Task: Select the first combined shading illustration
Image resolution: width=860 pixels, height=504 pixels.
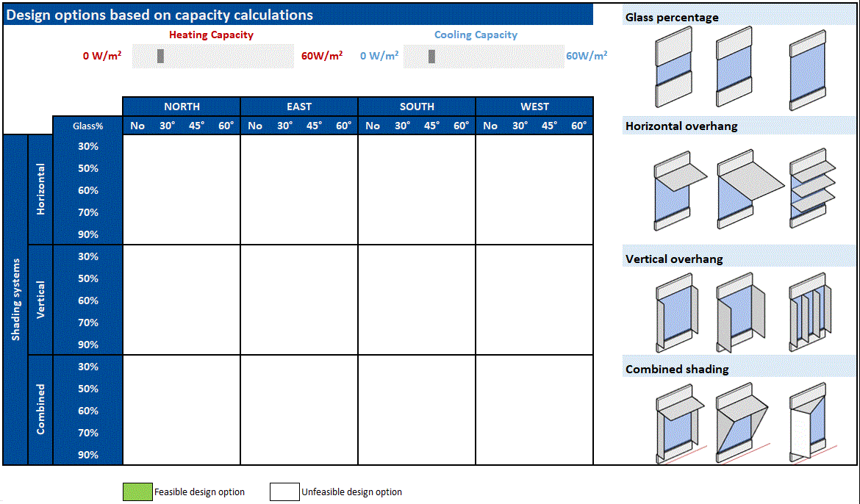Action: (678, 422)
